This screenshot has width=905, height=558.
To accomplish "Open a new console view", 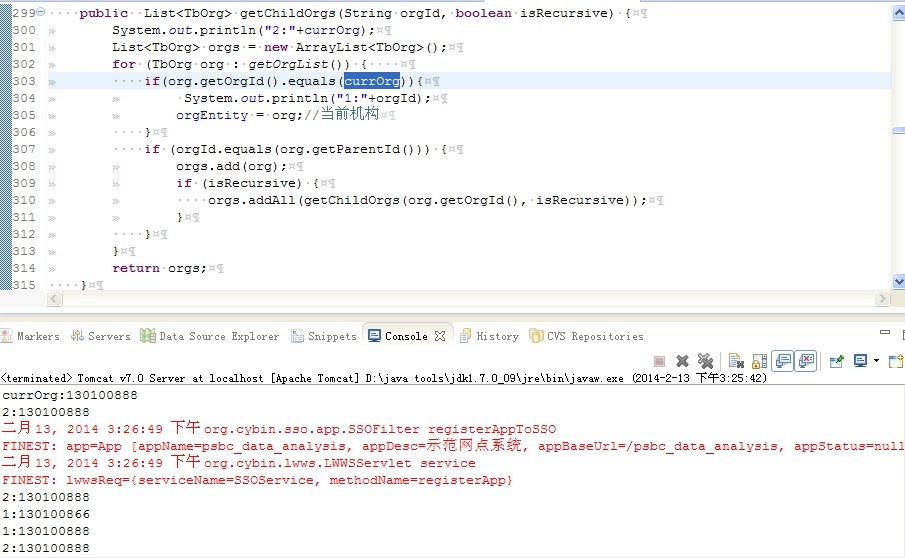I will [x=896, y=361].
